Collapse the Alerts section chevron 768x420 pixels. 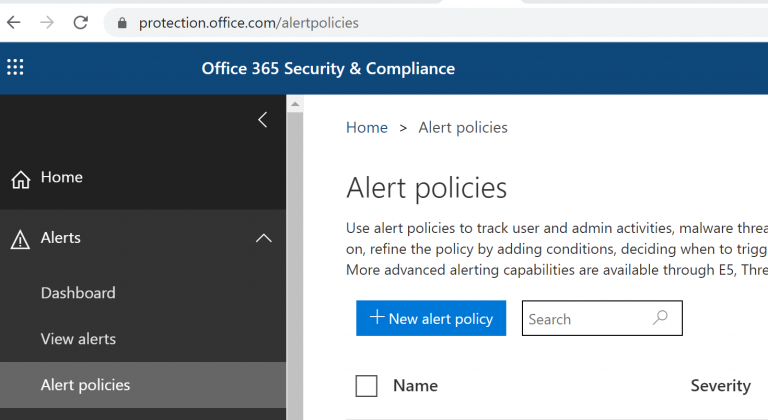tap(264, 238)
